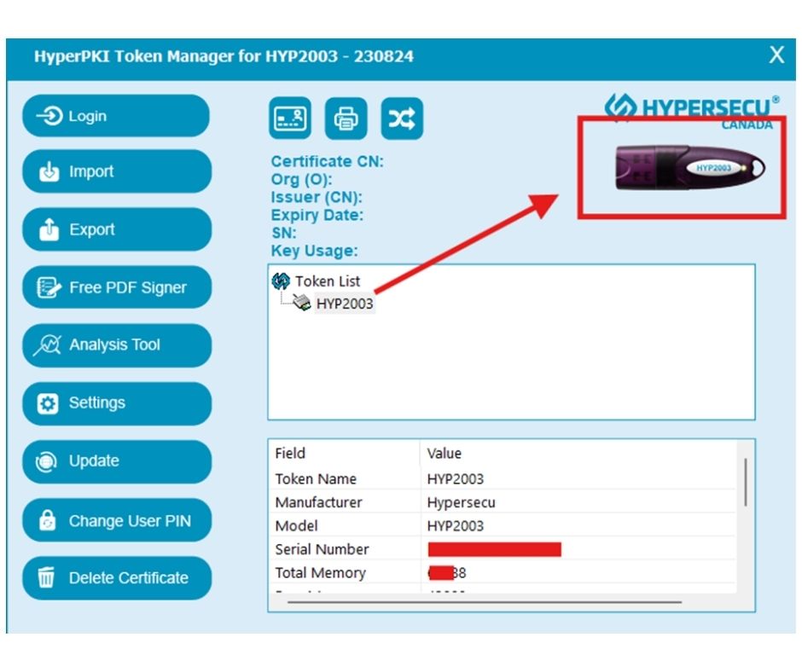Click the Key Usage label
The width and height of the screenshot is (802, 672).
point(315,251)
